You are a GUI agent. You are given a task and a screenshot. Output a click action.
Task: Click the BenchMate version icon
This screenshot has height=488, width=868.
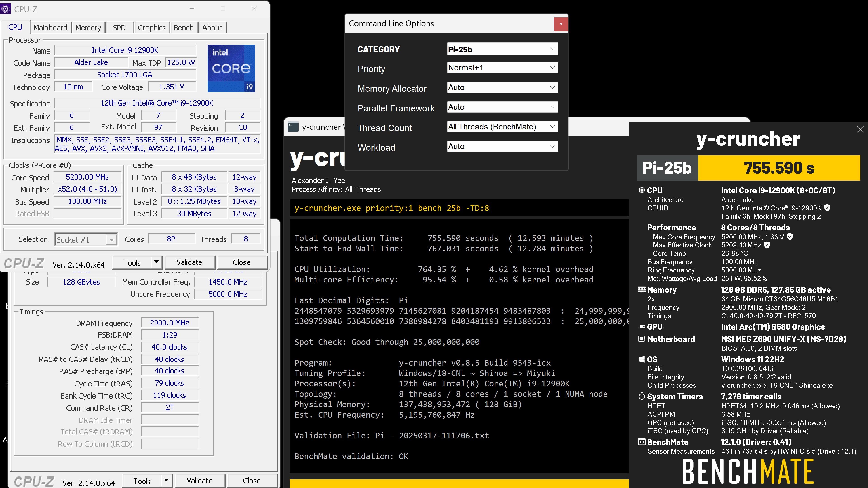[x=642, y=442]
